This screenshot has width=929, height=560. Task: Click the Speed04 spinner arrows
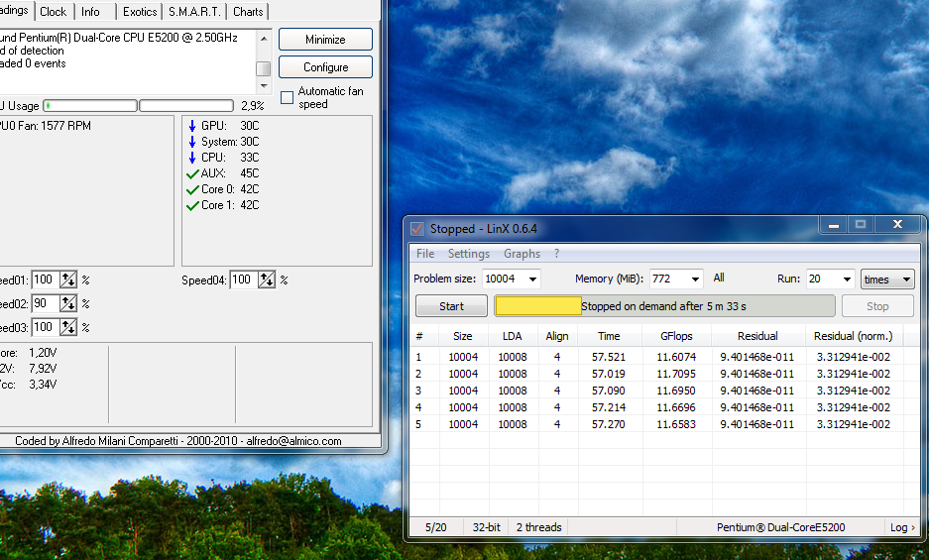(x=267, y=280)
